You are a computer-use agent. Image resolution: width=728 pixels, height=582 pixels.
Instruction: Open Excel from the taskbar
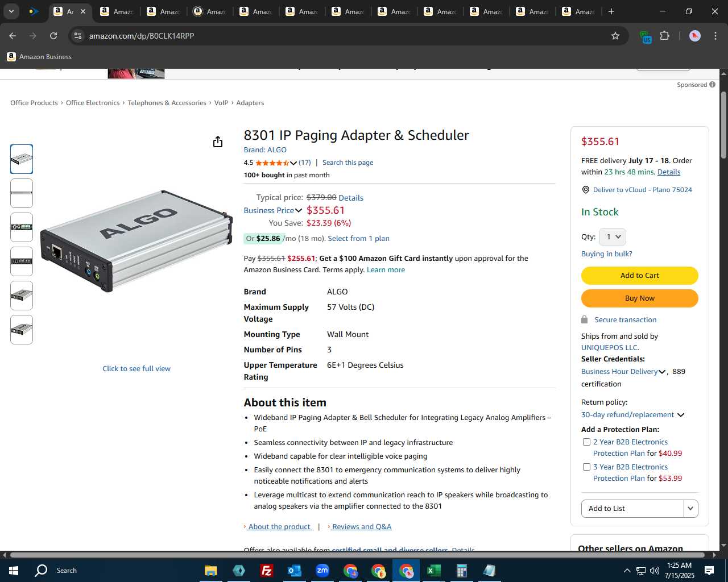433,571
